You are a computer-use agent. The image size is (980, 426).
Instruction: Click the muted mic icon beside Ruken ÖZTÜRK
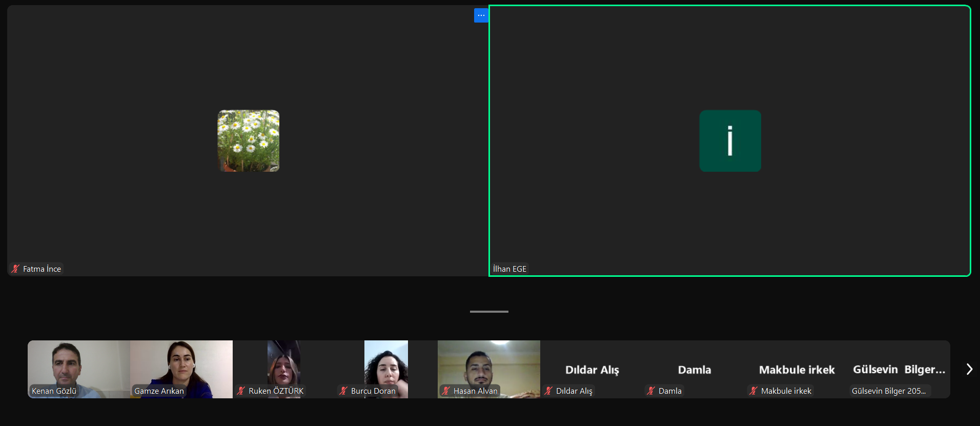coord(241,391)
